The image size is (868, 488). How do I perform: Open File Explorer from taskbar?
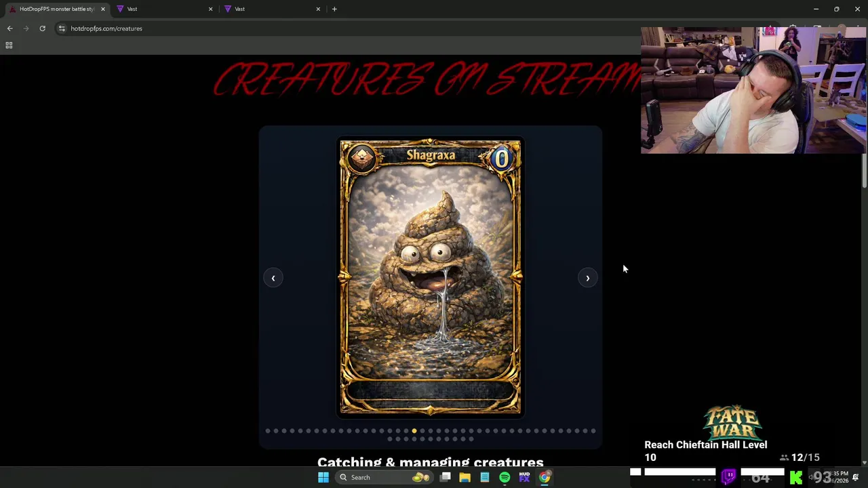pos(465,477)
